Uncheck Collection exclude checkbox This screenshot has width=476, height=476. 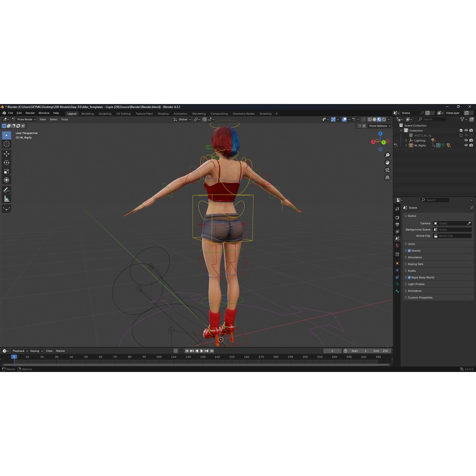pos(461,130)
